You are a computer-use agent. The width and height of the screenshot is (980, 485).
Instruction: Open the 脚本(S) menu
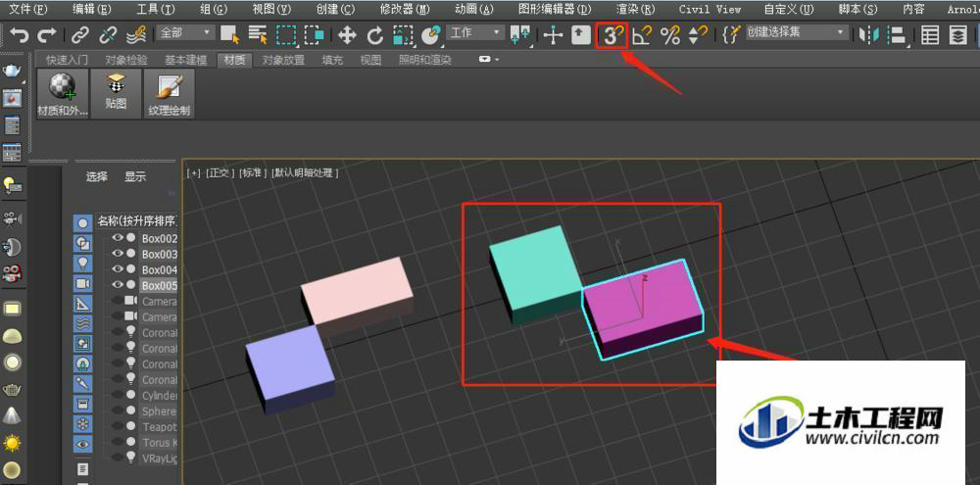(x=857, y=10)
